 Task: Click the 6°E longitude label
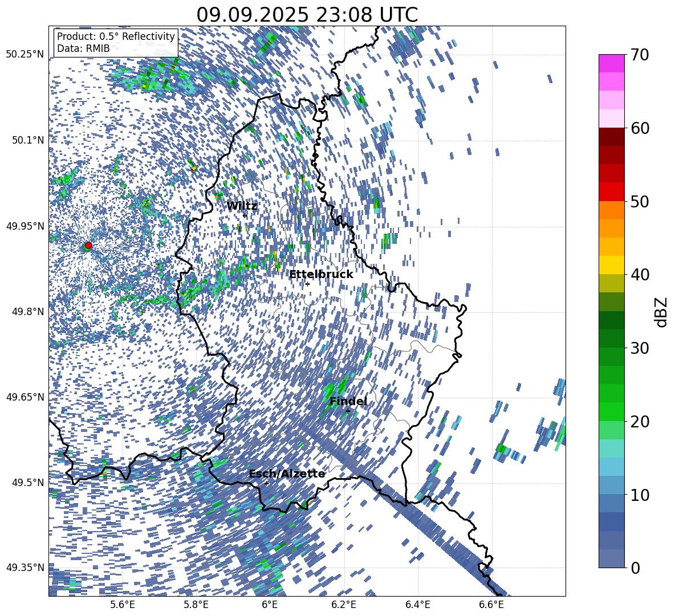[x=270, y=605]
